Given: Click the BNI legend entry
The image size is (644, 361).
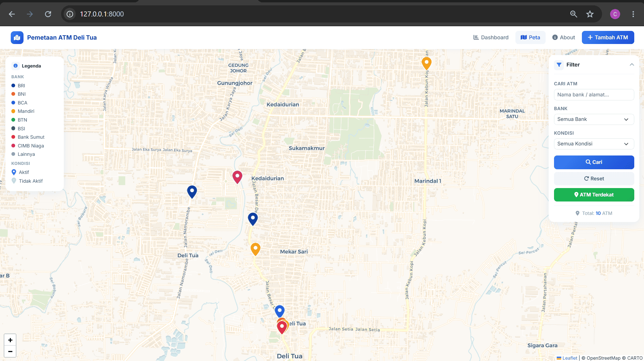Looking at the screenshot, I should pos(18,94).
